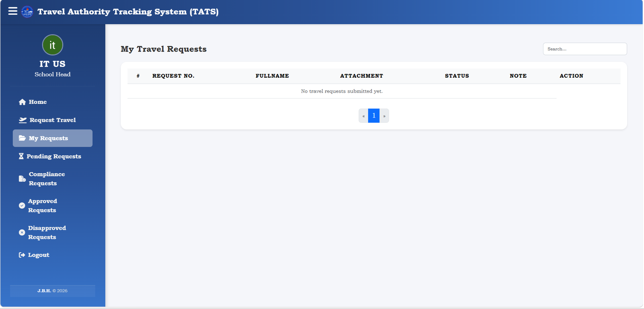View Disapproved Requests list

point(52,233)
